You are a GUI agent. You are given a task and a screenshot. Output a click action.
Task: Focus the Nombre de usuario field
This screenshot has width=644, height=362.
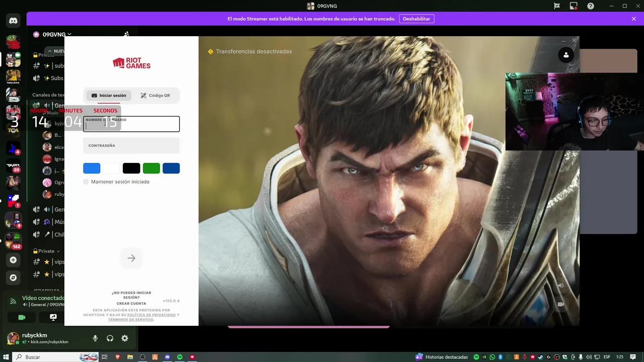click(x=131, y=124)
